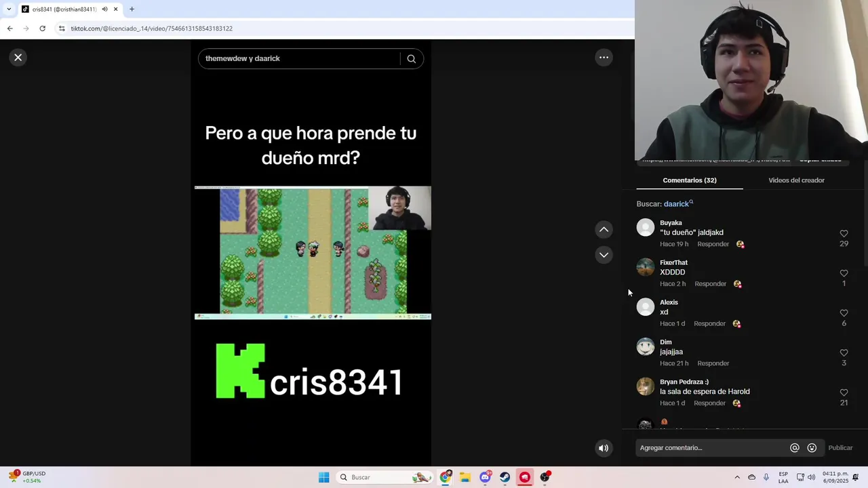Close the cris8341 browser tab
This screenshot has height=488, width=868.
point(115,9)
